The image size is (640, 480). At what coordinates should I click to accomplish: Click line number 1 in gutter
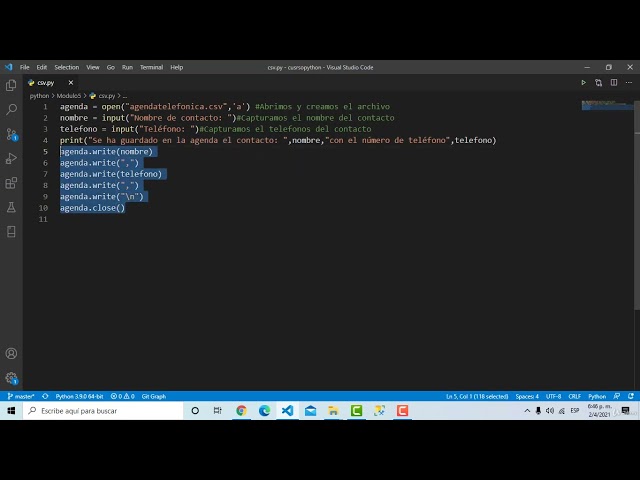pyautogui.click(x=45, y=107)
